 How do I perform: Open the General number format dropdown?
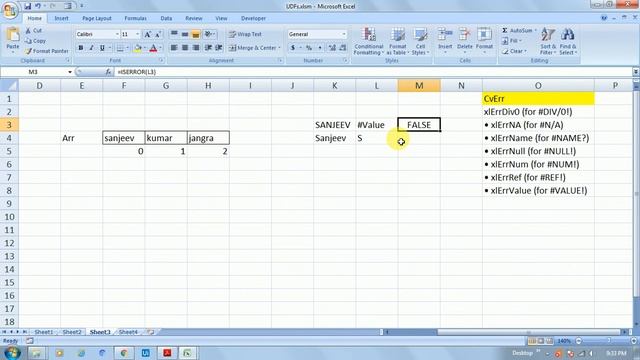(x=344, y=34)
